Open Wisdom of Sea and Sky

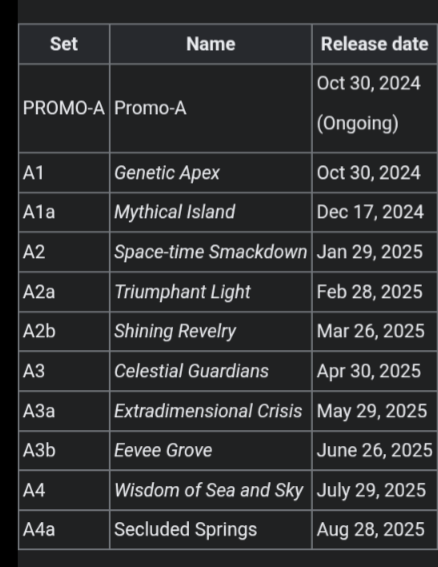pyautogui.click(x=209, y=490)
